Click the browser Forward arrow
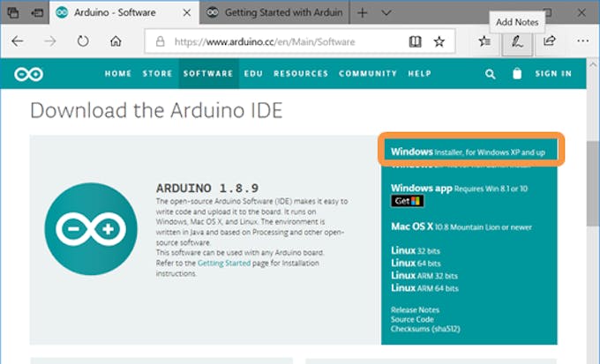The height and width of the screenshot is (364, 600). 50,41
